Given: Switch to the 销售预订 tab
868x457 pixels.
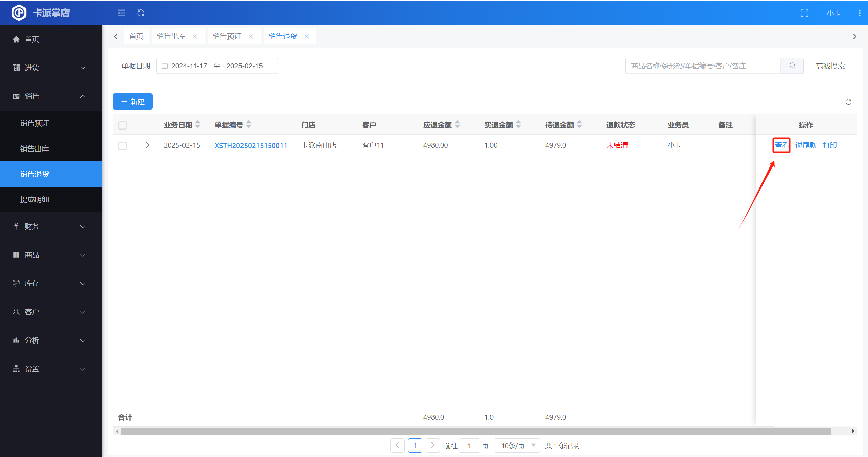Looking at the screenshot, I should coord(227,36).
